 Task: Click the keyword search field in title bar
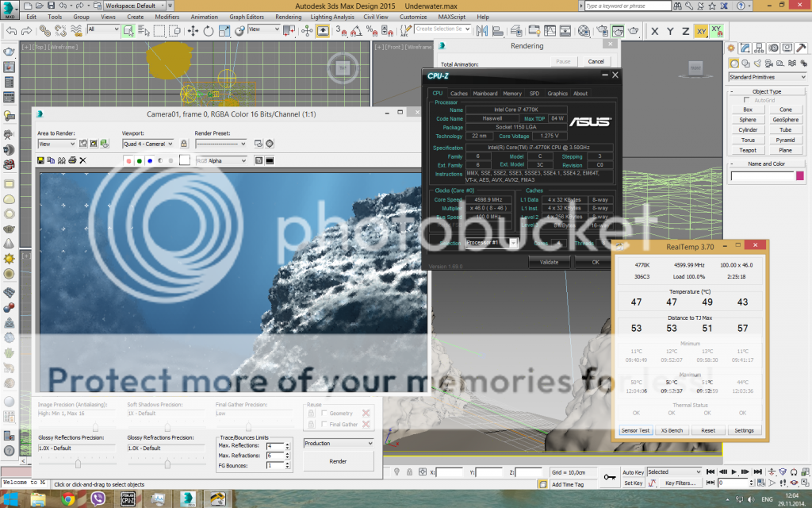pos(628,6)
